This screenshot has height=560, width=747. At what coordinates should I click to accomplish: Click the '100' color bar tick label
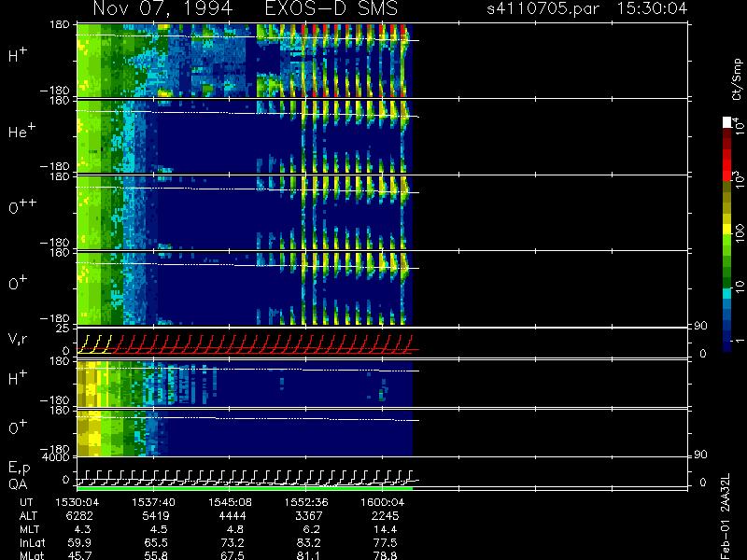click(x=739, y=233)
